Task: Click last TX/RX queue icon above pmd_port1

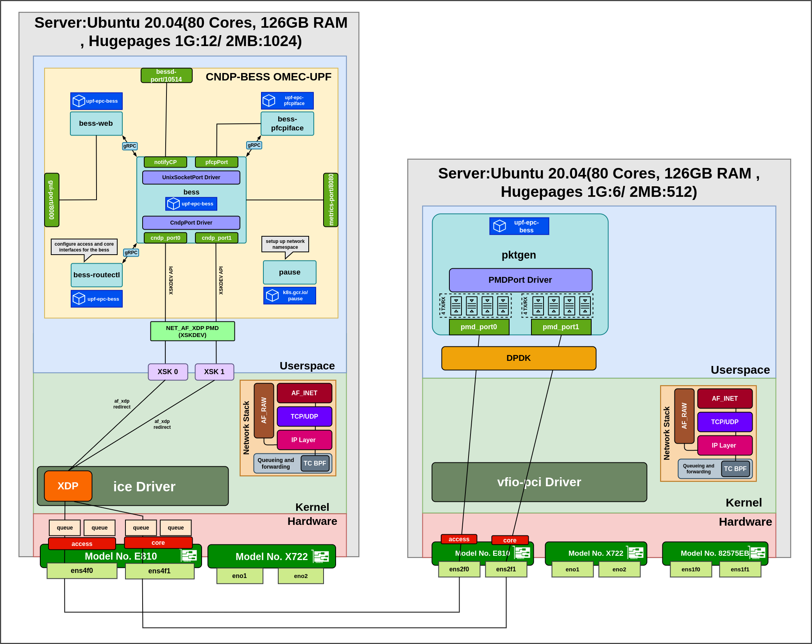Action: tap(585, 306)
